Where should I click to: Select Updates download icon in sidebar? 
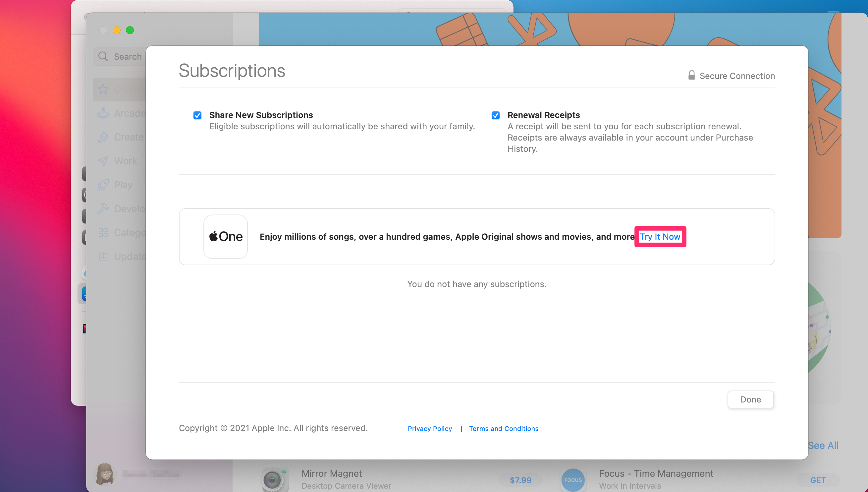(x=103, y=257)
